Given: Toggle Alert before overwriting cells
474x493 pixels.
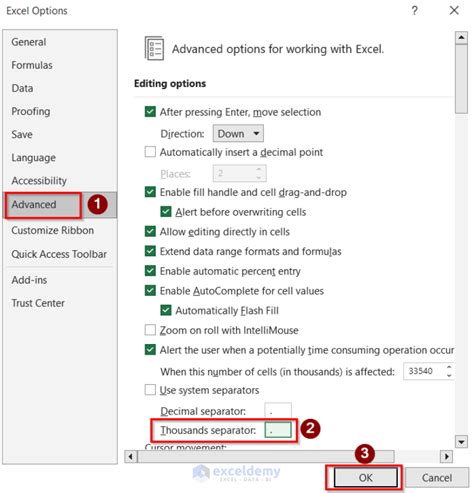Looking at the screenshot, I should coord(166,212).
